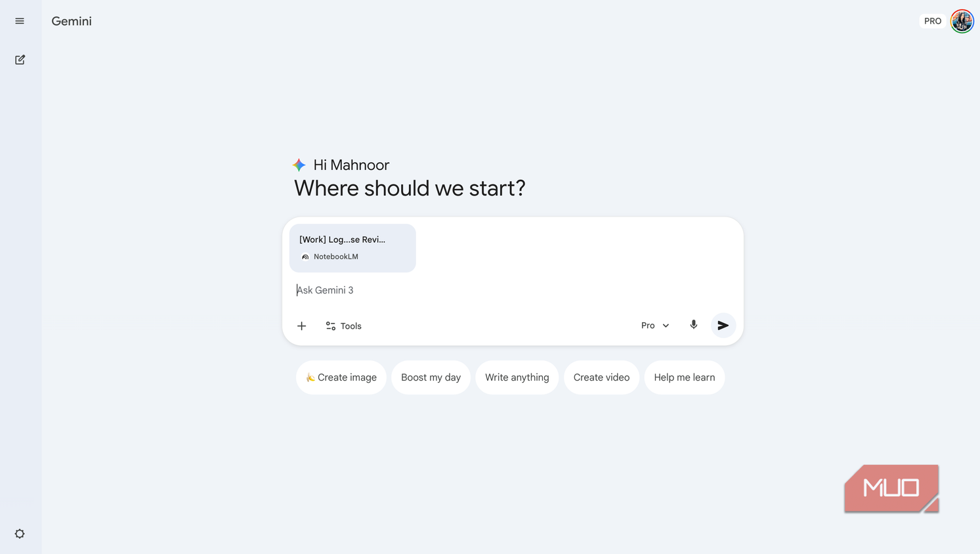Focus the Ask Gemini 3 input field
This screenshot has width=980, height=554.
(x=512, y=290)
